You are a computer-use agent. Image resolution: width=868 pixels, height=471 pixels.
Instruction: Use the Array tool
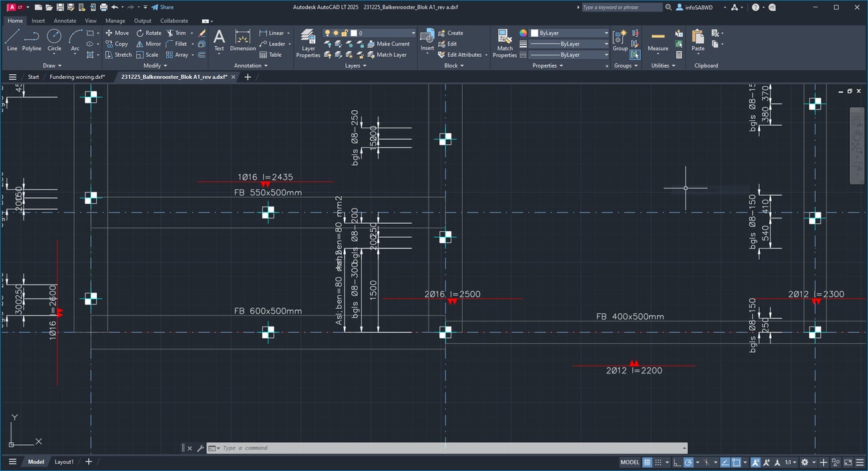click(177, 55)
